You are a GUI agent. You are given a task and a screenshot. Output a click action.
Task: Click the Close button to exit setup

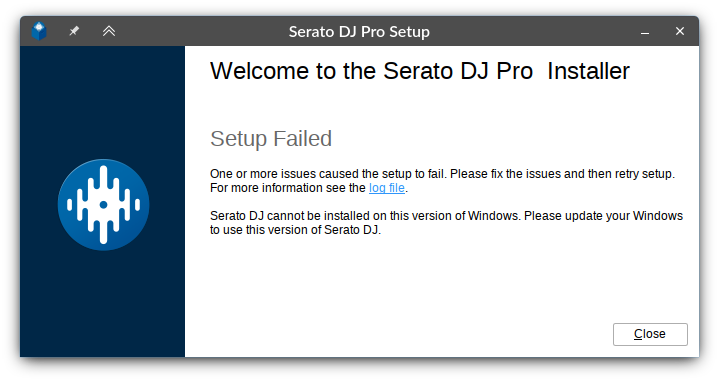point(650,334)
